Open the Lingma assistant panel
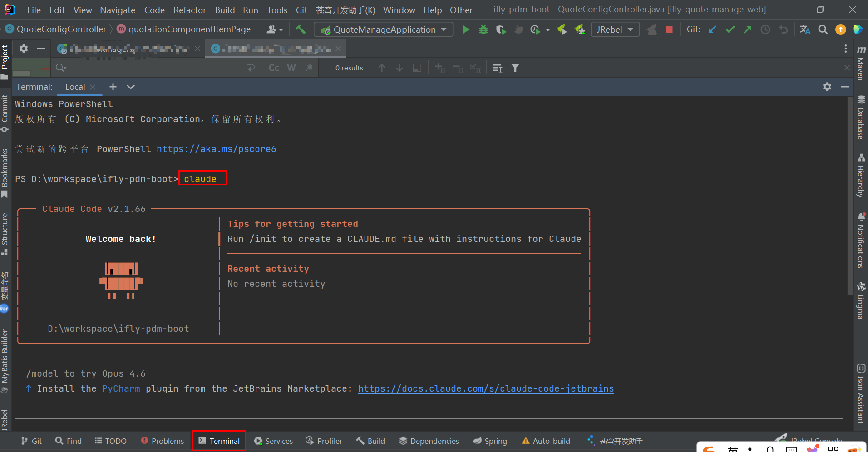The image size is (868, 452). (x=861, y=300)
